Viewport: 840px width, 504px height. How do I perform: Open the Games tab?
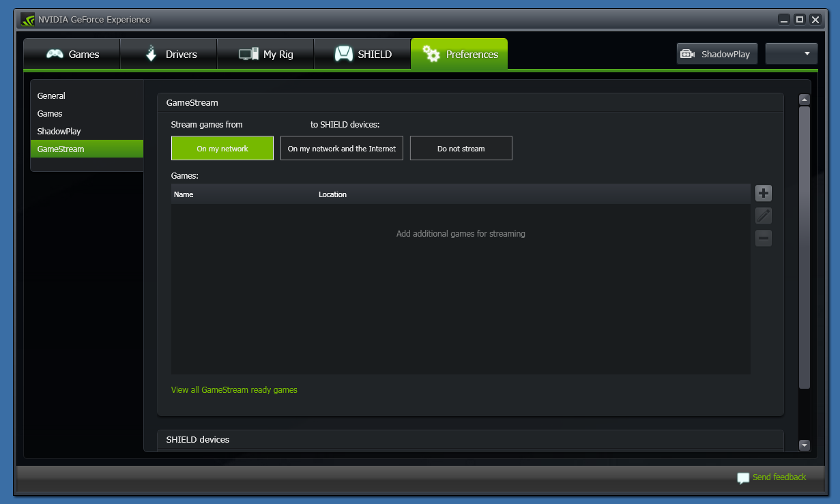tap(72, 54)
